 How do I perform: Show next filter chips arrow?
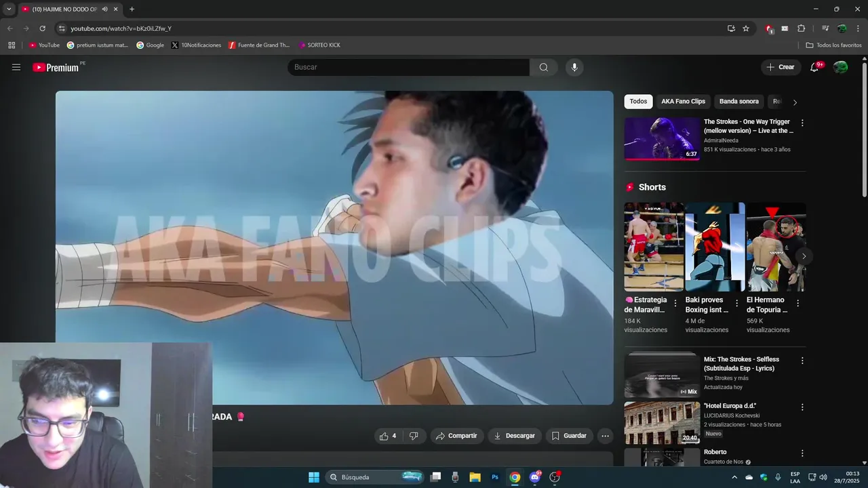[795, 102]
